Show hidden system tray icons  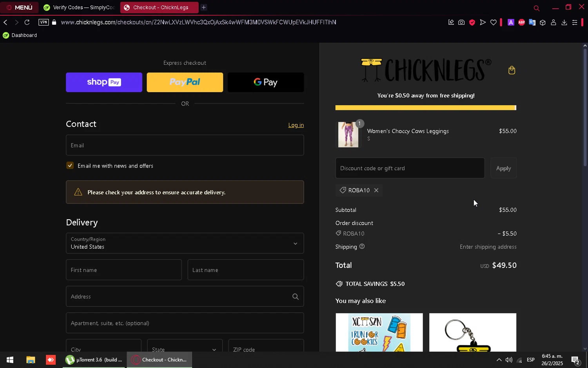point(499,360)
